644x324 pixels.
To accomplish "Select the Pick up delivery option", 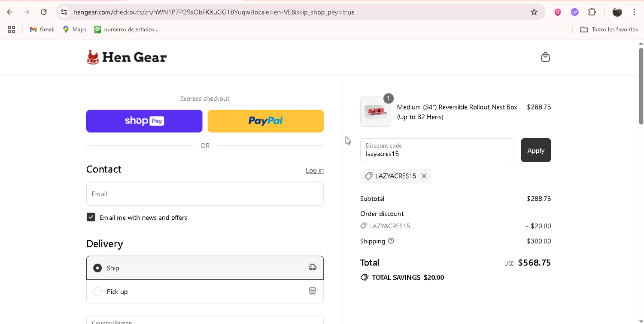I will click(x=205, y=291).
